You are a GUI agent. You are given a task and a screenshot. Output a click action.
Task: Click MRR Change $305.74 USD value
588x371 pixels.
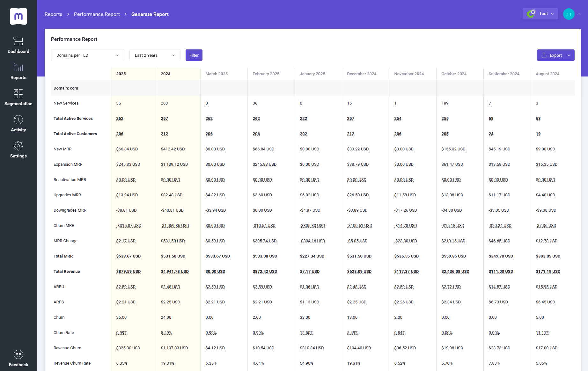coord(265,241)
